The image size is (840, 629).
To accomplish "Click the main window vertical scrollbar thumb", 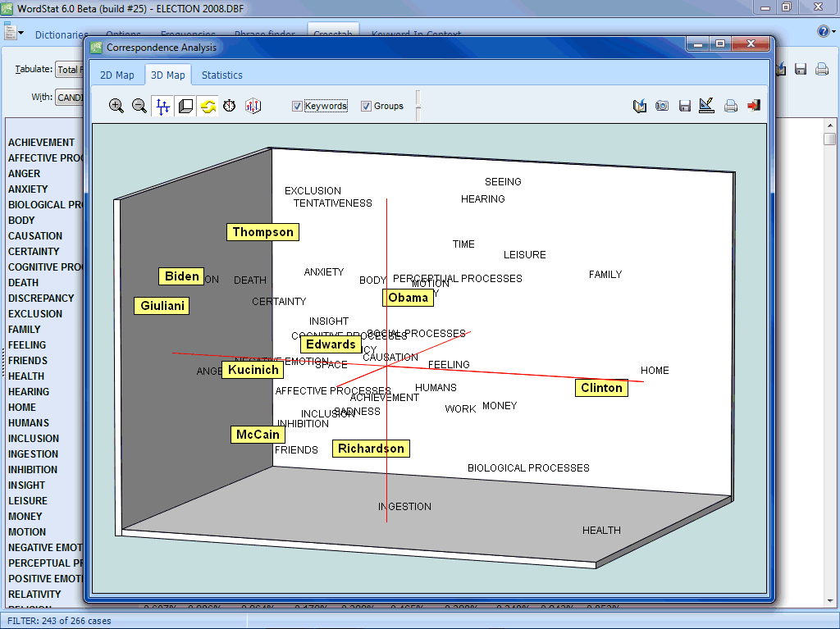I will [x=830, y=139].
